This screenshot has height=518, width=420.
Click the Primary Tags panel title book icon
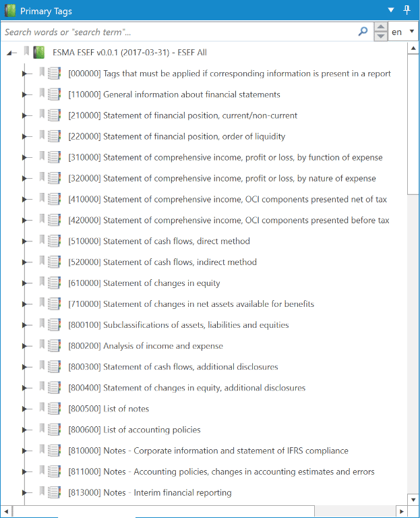coord(10,11)
